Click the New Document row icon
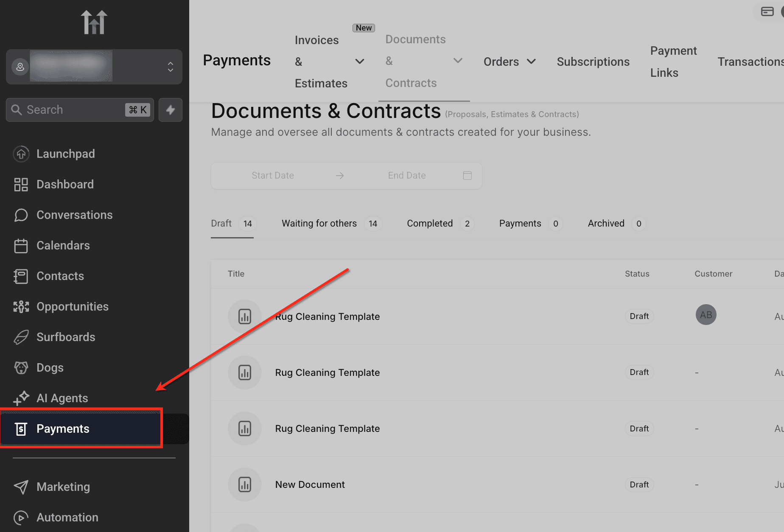 point(244,484)
